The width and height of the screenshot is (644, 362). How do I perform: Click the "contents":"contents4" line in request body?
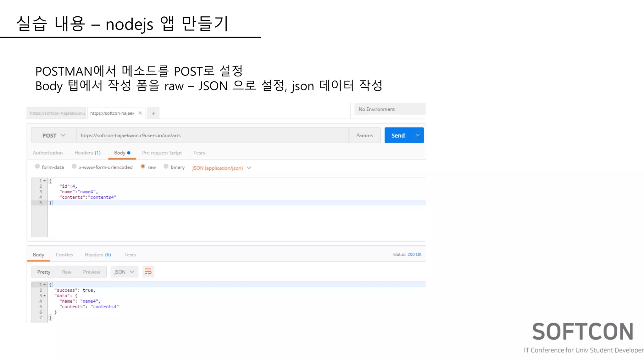pyautogui.click(x=88, y=197)
